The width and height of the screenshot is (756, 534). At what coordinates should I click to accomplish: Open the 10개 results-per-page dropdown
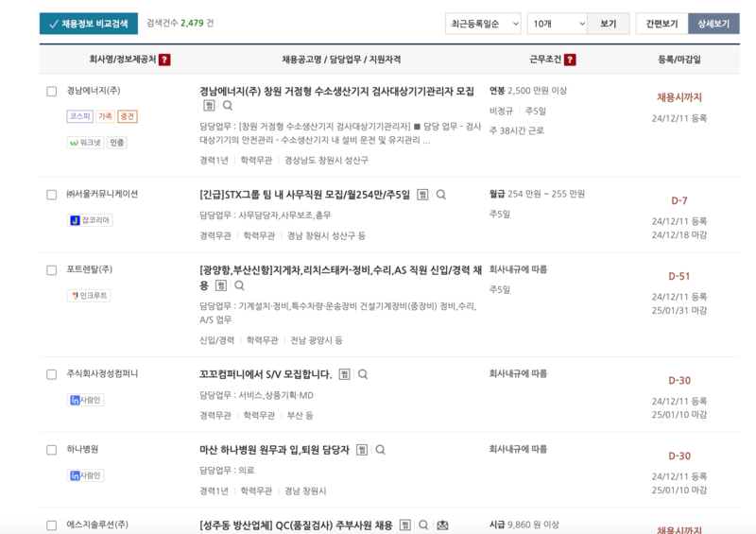557,24
